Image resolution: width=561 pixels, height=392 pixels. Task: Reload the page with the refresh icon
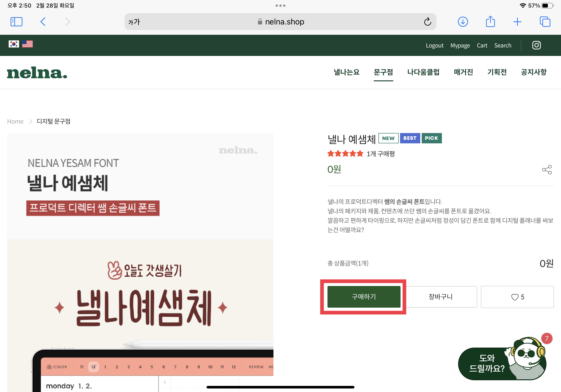pyautogui.click(x=427, y=22)
